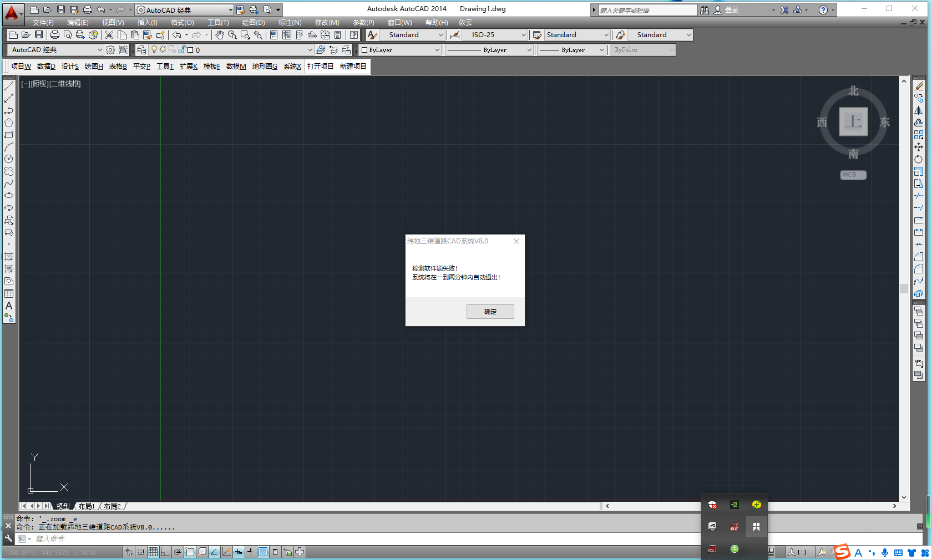Select the Line tool in the draw toolbar
The image size is (932, 560).
[9, 86]
